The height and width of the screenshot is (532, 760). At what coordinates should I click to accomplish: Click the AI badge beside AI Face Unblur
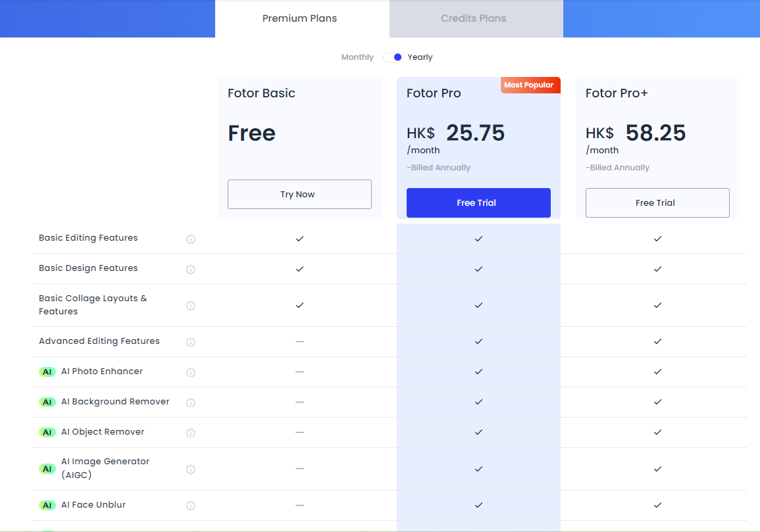pos(47,505)
